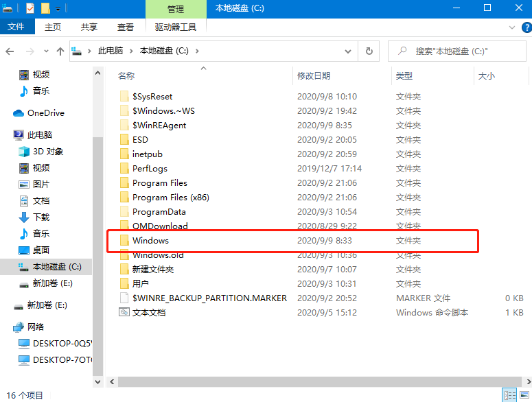Open the address bar history dropdown

click(348, 51)
